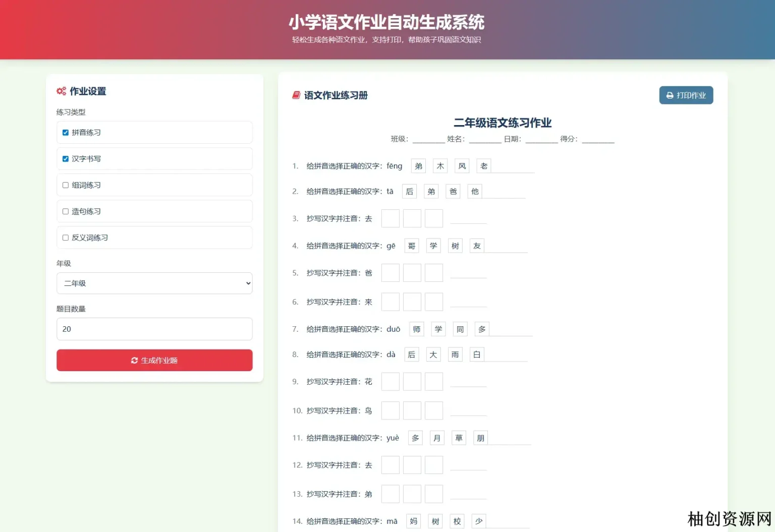Click the refresh icon inside 生成作业题 button
Screen dimensions: 775x532
[134, 361]
